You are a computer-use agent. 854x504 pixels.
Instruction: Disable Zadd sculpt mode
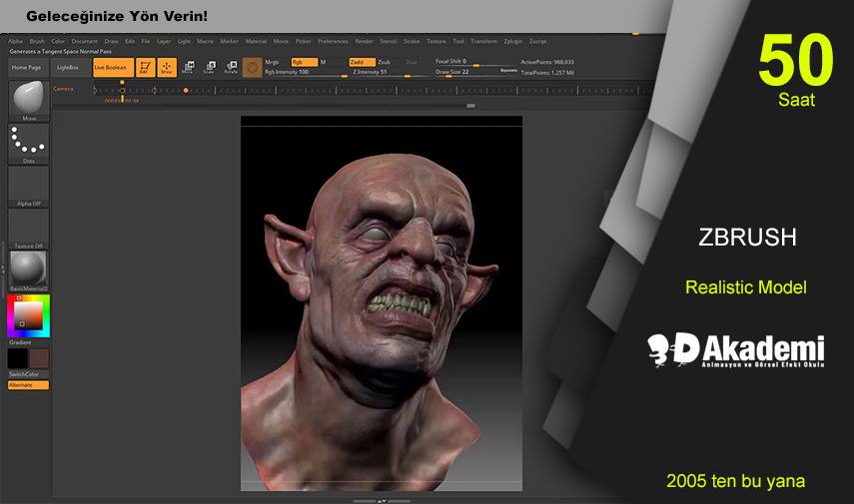point(357,61)
